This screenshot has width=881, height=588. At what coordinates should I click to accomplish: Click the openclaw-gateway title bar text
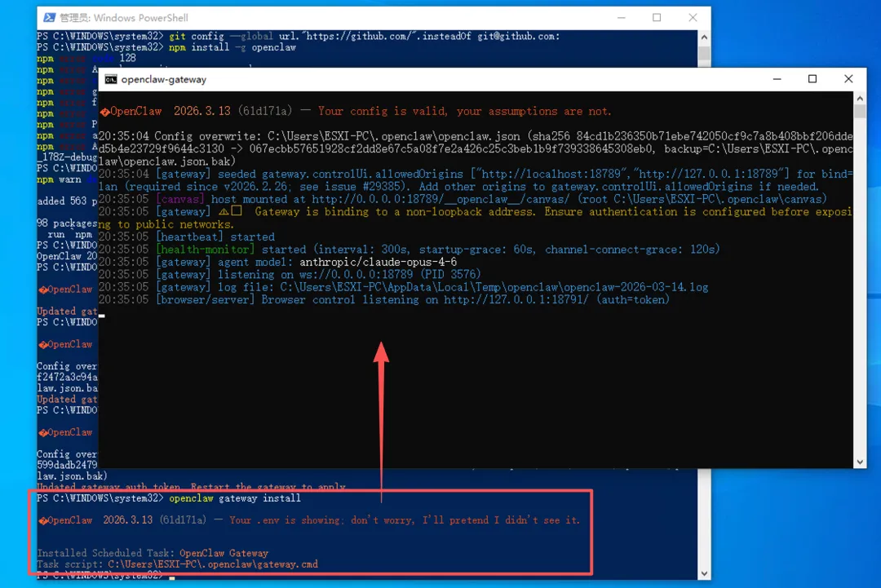click(x=163, y=79)
